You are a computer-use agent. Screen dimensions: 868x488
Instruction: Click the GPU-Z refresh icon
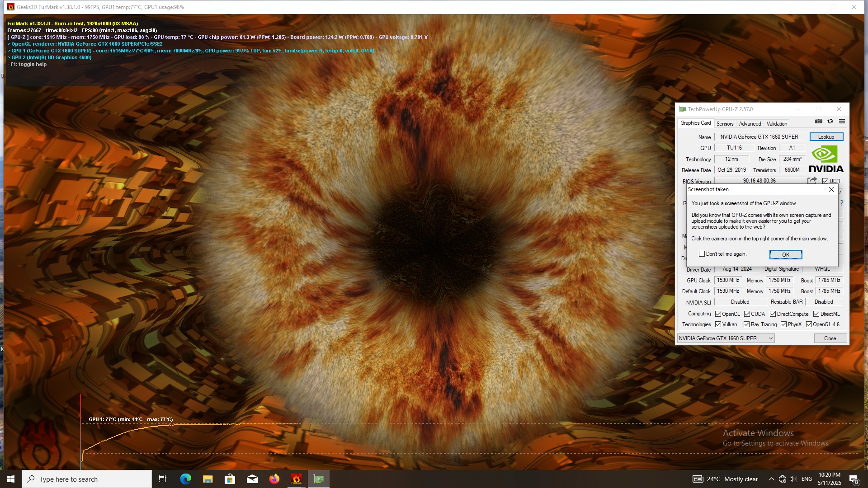[830, 121]
